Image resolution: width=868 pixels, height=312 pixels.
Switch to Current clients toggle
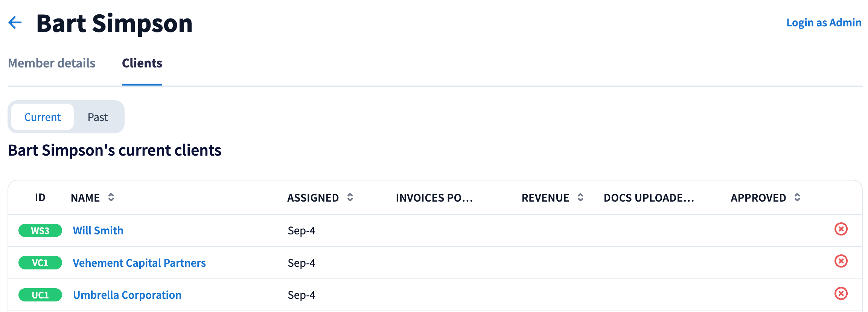point(43,117)
